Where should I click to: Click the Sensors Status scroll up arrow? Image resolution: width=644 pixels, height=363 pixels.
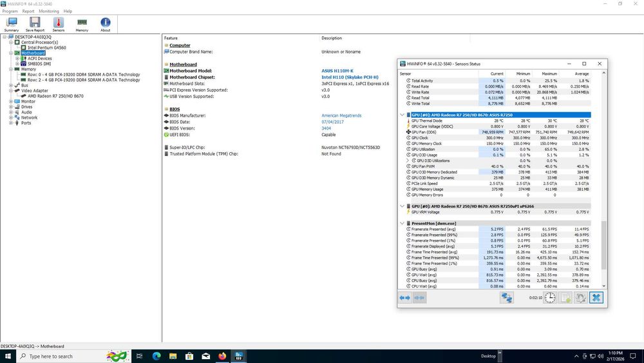pyautogui.click(x=604, y=73)
